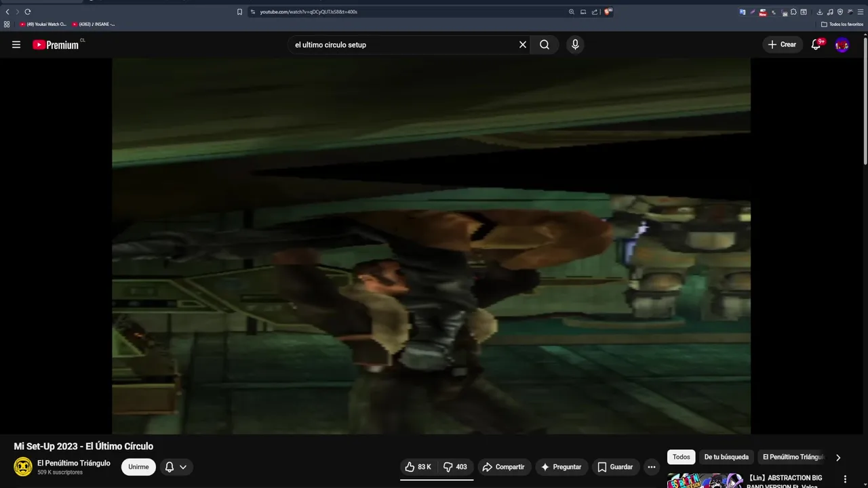Open the browser extensions puzzle icon
868x488 pixels.
[793, 12]
